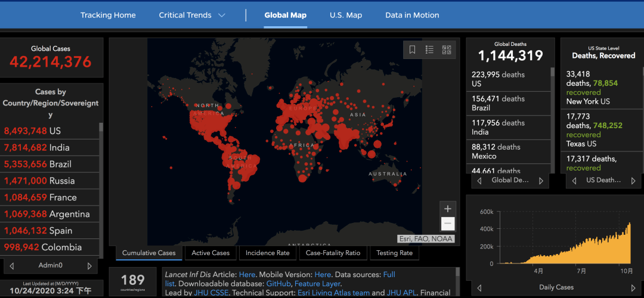
Task: Open the Feature Layer link
Action: pyautogui.click(x=317, y=284)
